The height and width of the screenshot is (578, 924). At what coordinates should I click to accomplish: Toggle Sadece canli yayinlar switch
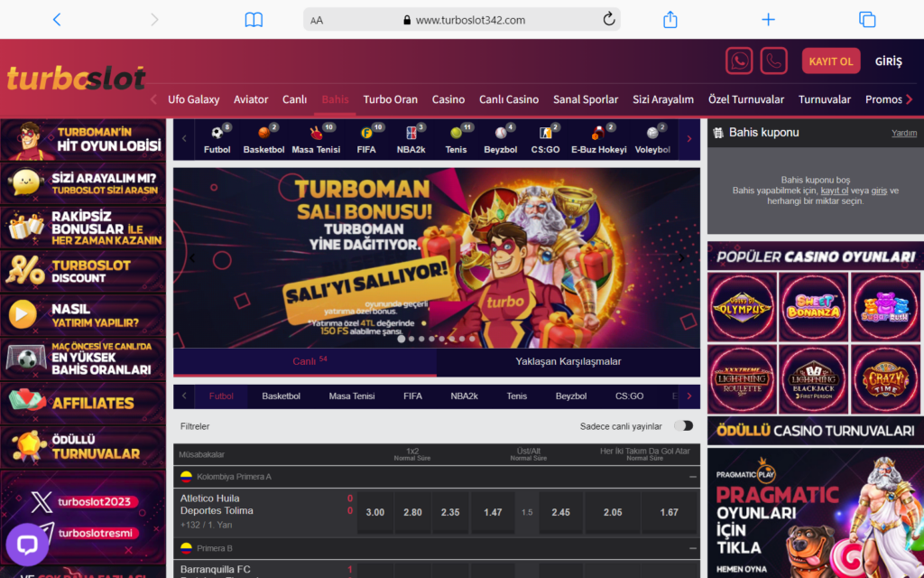pos(684,426)
